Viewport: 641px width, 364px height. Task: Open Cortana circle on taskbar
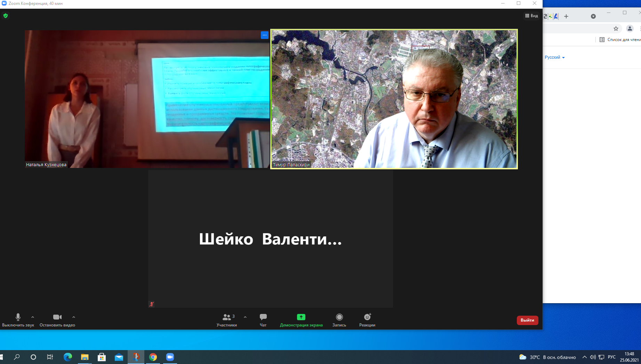coord(33,357)
